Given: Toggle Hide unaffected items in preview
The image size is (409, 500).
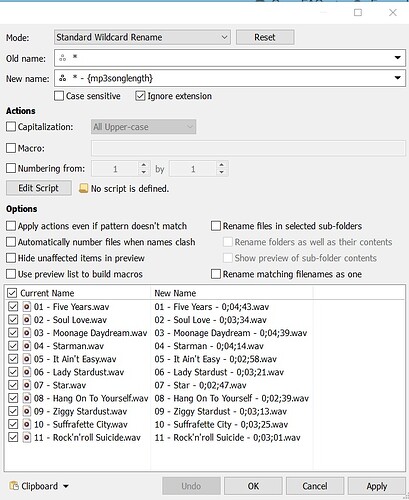Looking at the screenshot, I should pos(11,258).
